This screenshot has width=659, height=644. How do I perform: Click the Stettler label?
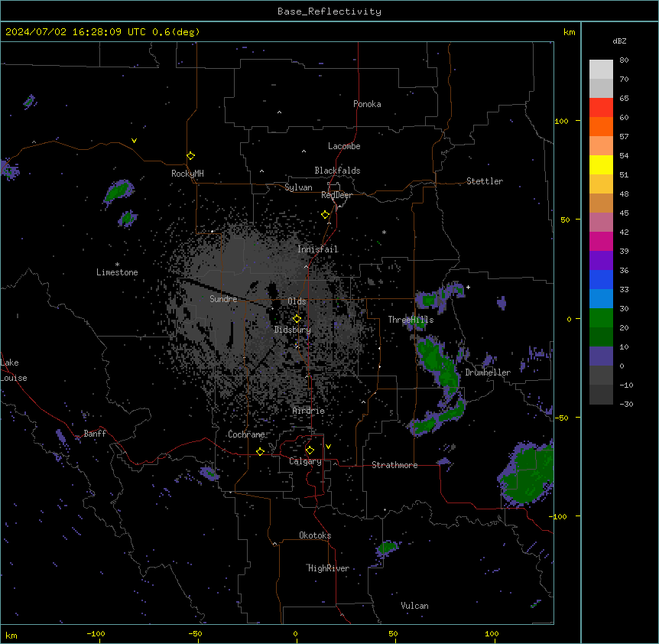point(485,181)
